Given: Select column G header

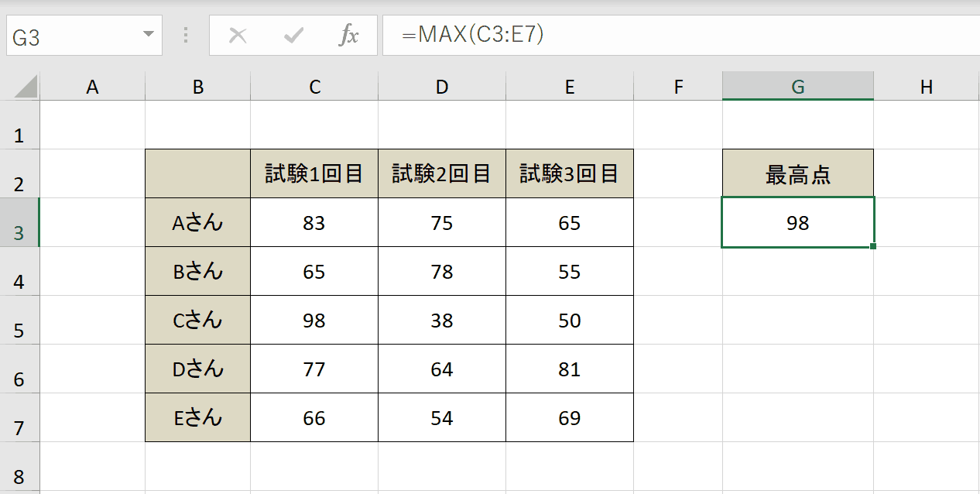Looking at the screenshot, I should pyautogui.click(x=798, y=87).
